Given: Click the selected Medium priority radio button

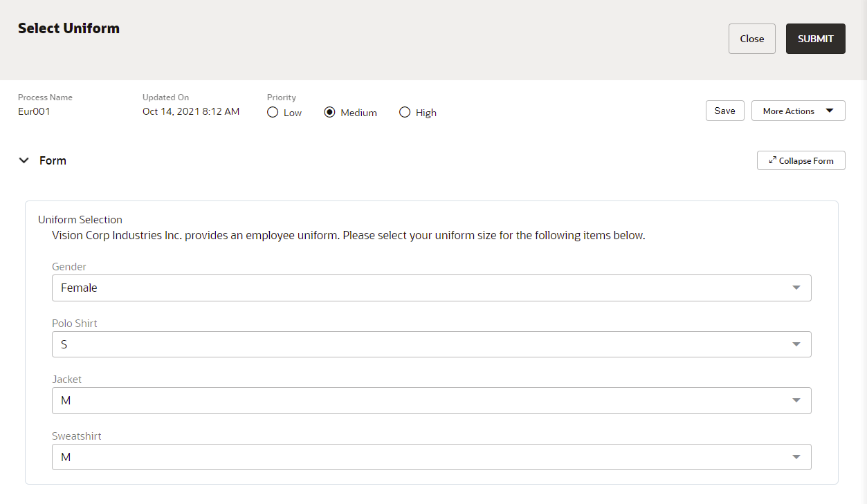Looking at the screenshot, I should click(329, 112).
